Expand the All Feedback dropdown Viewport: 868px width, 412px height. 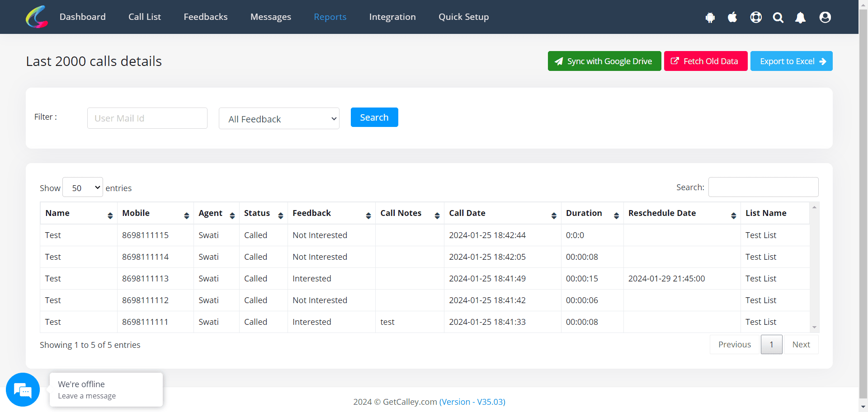279,119
